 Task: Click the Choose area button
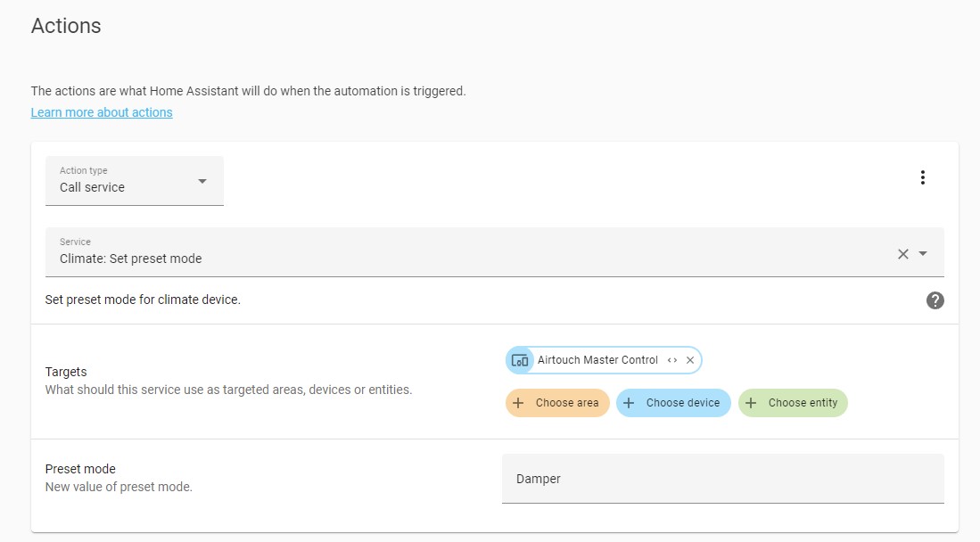[557, 403]
